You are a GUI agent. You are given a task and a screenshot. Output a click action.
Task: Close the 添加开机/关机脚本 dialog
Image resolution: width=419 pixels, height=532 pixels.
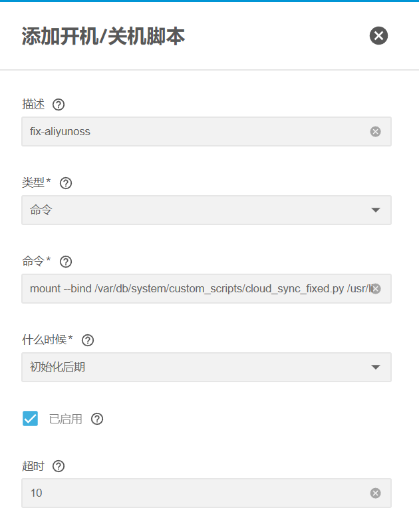pyautogui.click(x=378, y=36)
